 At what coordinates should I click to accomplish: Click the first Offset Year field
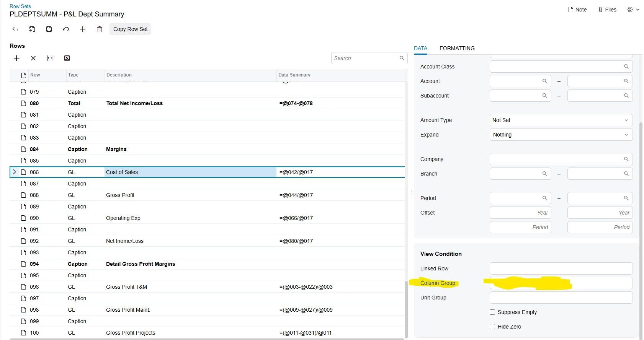pyautogui.click(x=520, y=213)
